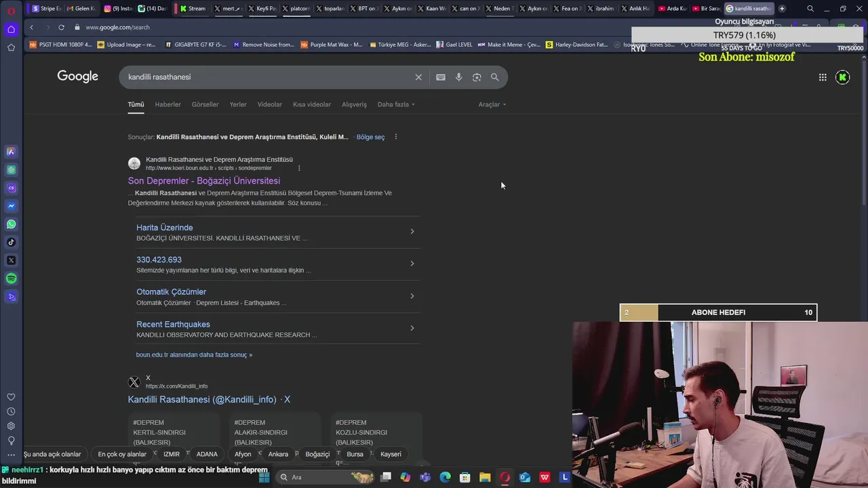Screen dimensions: 868x488
Task: Open Otomatik Çözümler link
Action: point(171,292)
